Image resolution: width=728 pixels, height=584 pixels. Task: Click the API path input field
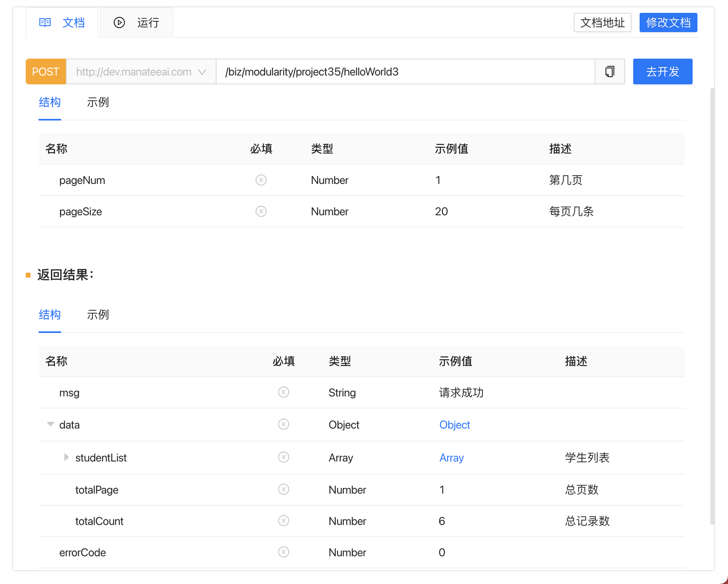(x=405, y=71)
